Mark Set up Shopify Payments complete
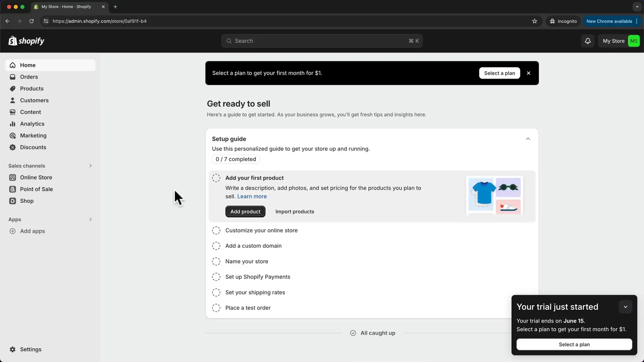Screen dimensions: 644x362 pyautogui.click(x=216, y=277)
